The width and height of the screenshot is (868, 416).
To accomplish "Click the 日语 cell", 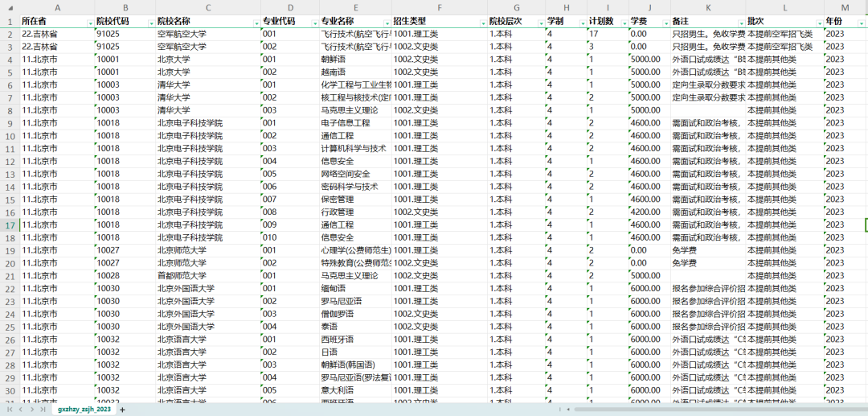I will click(355, 352).
